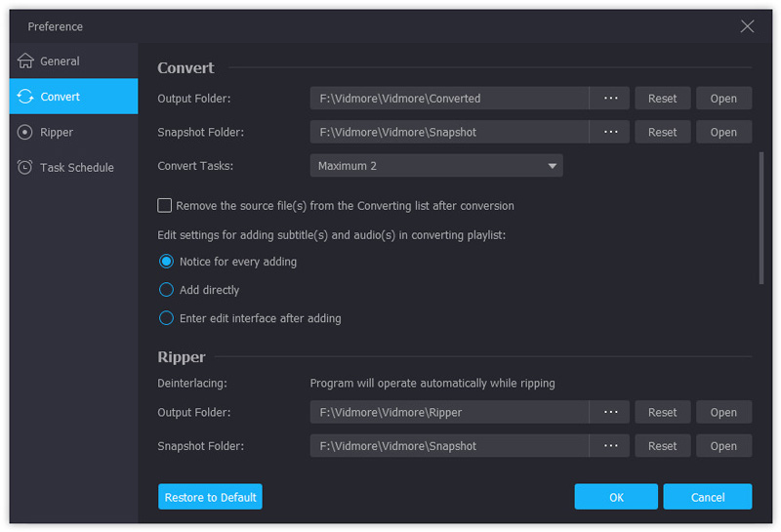The image size is (781, 532).
Task: Enable removing source files after conversion checkbox
Action: point(165,206)
